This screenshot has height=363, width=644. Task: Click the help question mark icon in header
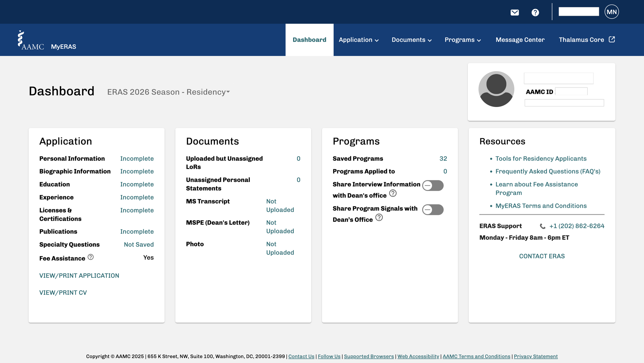[535, 12]
